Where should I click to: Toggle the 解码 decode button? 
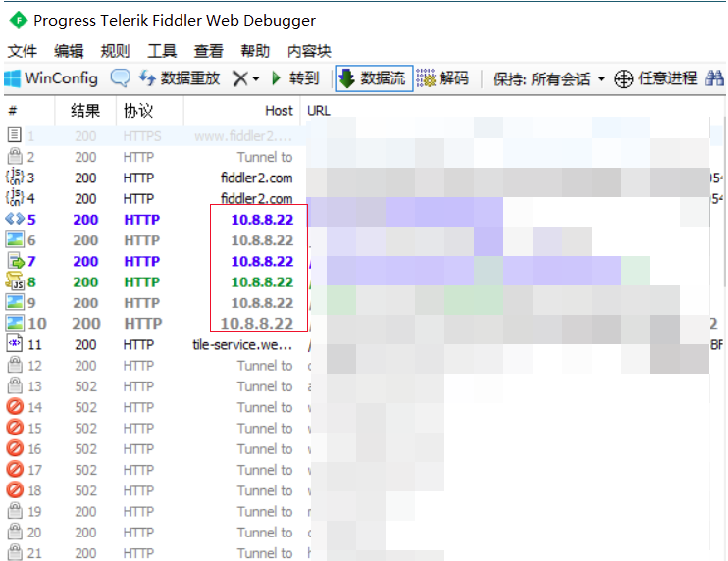[x=442, y=78]
